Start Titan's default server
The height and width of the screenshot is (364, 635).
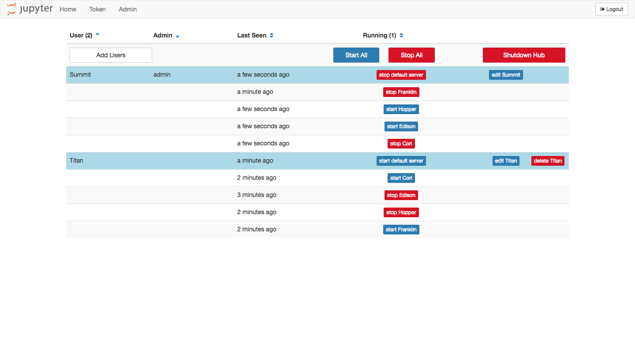point(401,160)
